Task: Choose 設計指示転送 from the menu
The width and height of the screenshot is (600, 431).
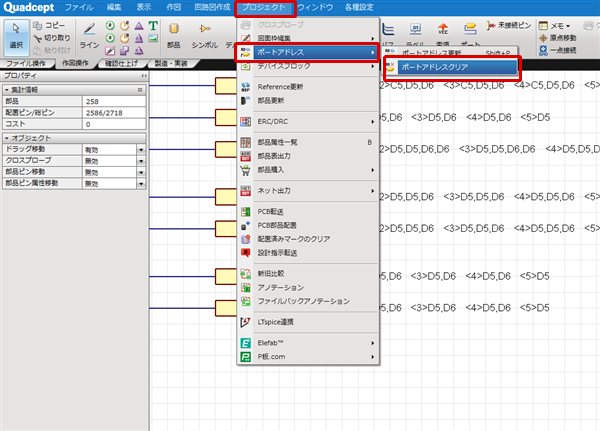Action: point(308,253)
